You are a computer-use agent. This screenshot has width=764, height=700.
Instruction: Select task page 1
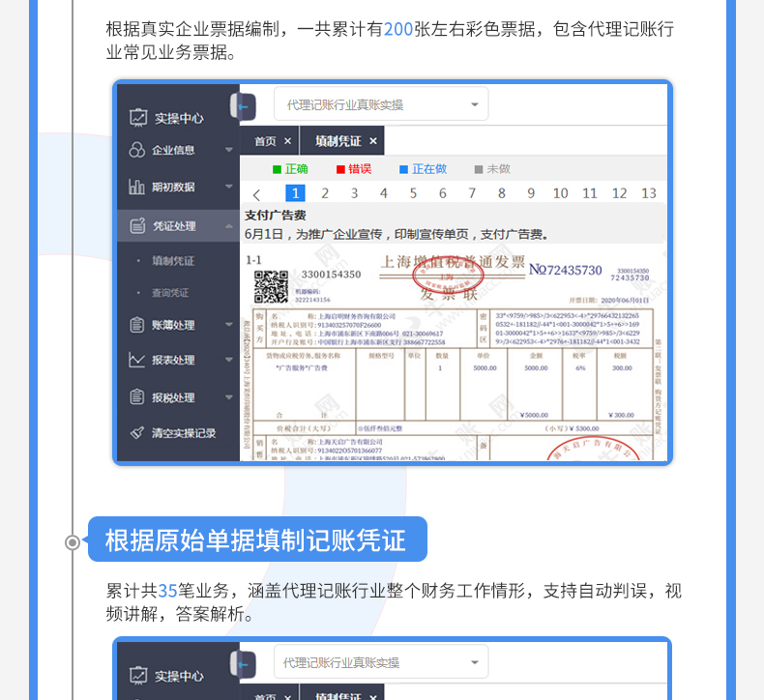tap(295, 193)
